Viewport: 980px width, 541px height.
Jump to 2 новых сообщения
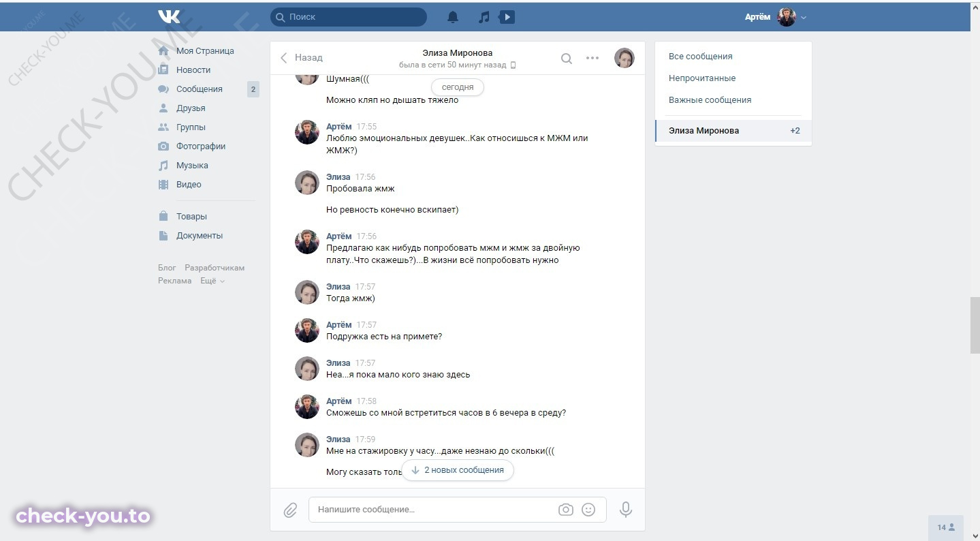[458, 470]
